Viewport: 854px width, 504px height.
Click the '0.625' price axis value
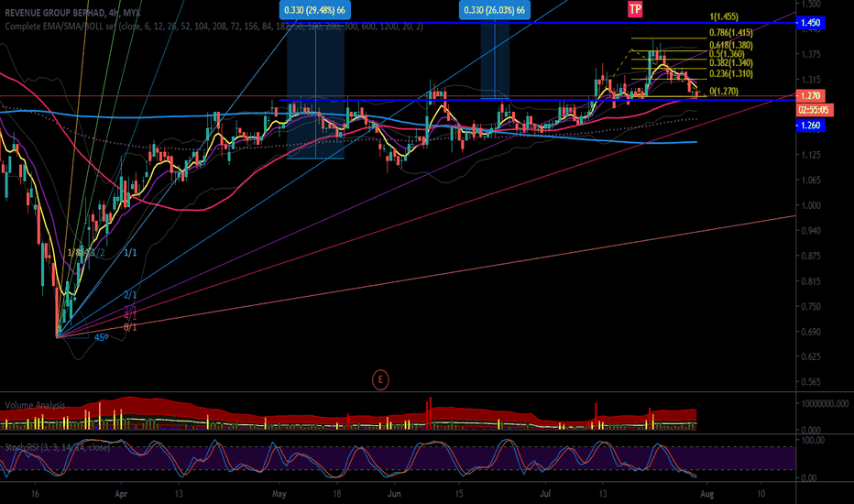pyautogui.click(x=811, y=356)
